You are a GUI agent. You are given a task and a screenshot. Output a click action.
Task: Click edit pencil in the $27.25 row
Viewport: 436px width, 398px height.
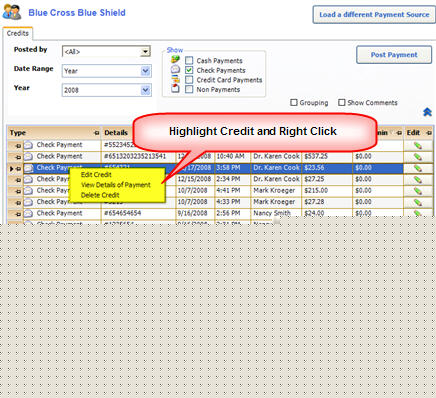tap(418, 179)
